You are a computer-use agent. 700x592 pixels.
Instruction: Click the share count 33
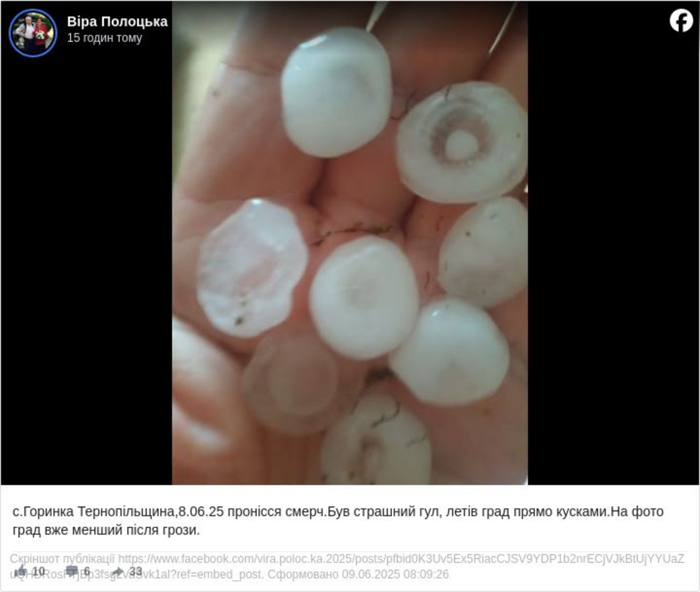click(136, 571)
